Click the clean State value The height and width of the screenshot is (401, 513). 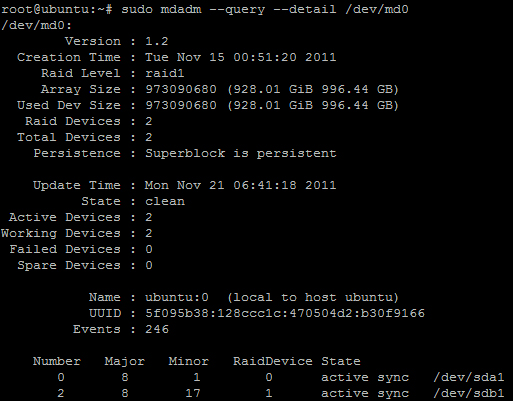click(x=165, y=201)
